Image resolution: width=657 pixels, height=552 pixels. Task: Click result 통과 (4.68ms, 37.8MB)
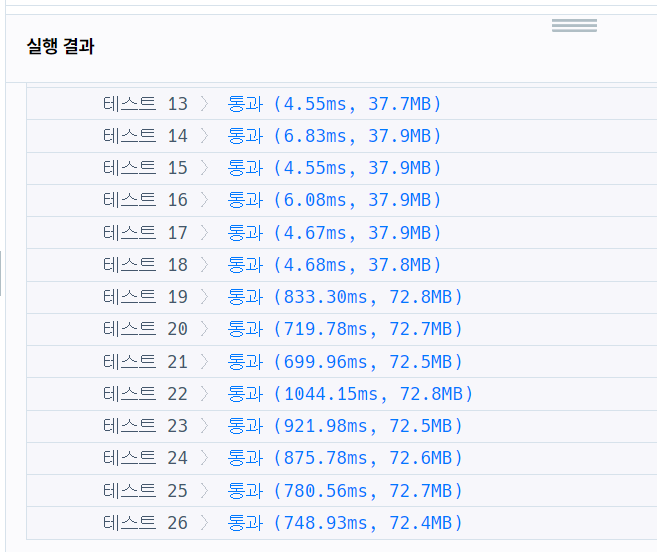(334, 265)
